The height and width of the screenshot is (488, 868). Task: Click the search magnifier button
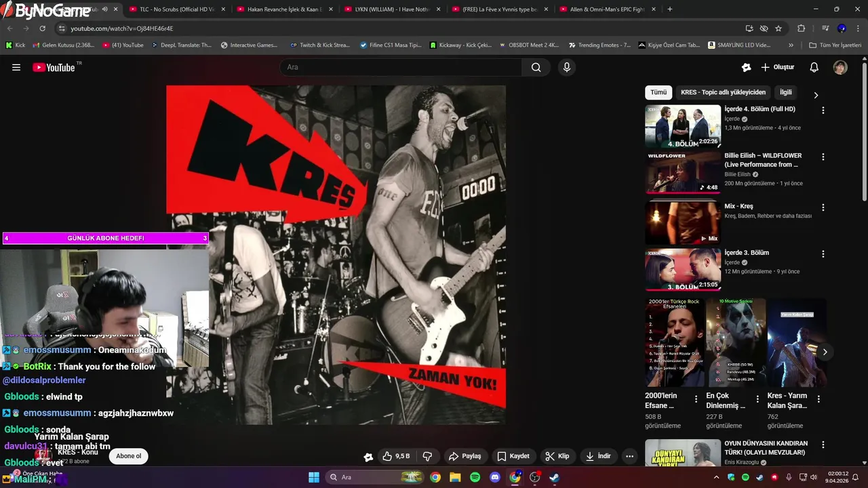click(536, 67)
